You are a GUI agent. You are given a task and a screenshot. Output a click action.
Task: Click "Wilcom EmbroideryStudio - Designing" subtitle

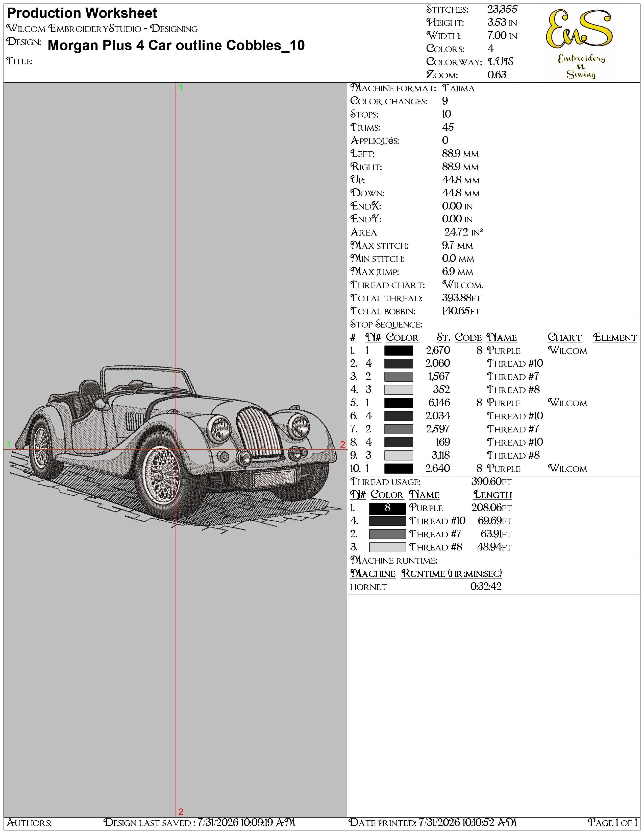pos(102,29)
